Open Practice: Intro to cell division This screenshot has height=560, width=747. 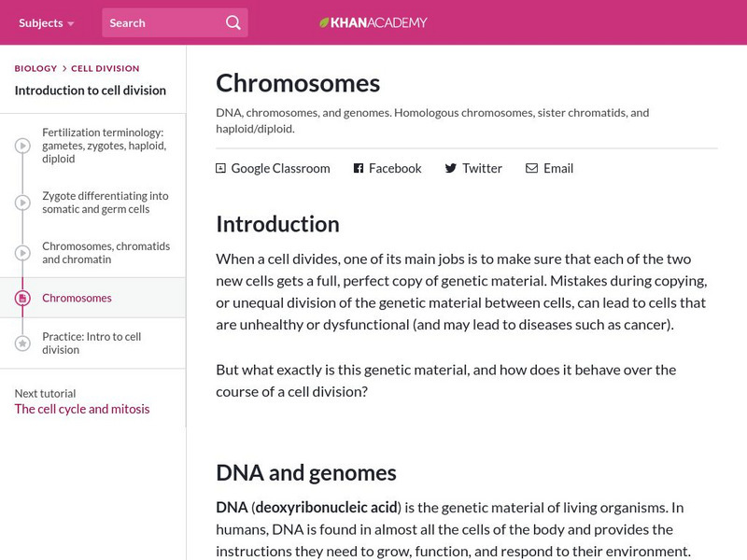click(92, 343)
